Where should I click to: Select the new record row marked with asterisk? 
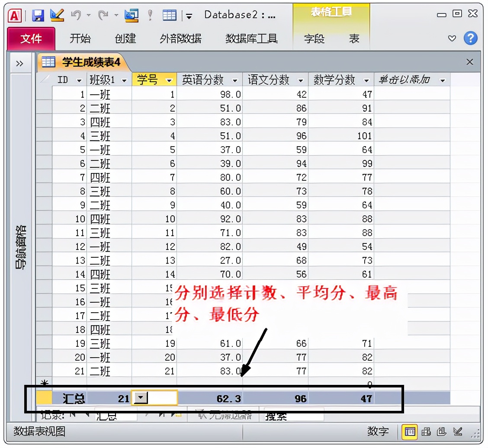click(44, 382)
